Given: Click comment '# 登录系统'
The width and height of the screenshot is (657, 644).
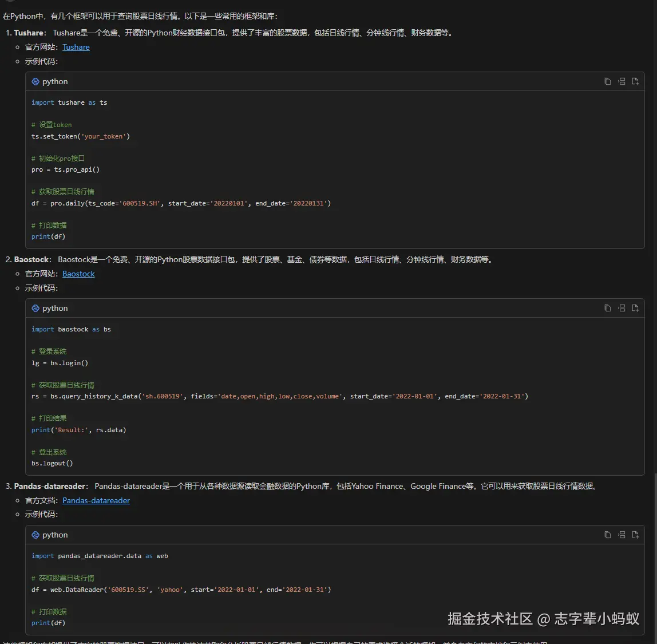Looking at the screenshot, I should click(x=49, y=351).
